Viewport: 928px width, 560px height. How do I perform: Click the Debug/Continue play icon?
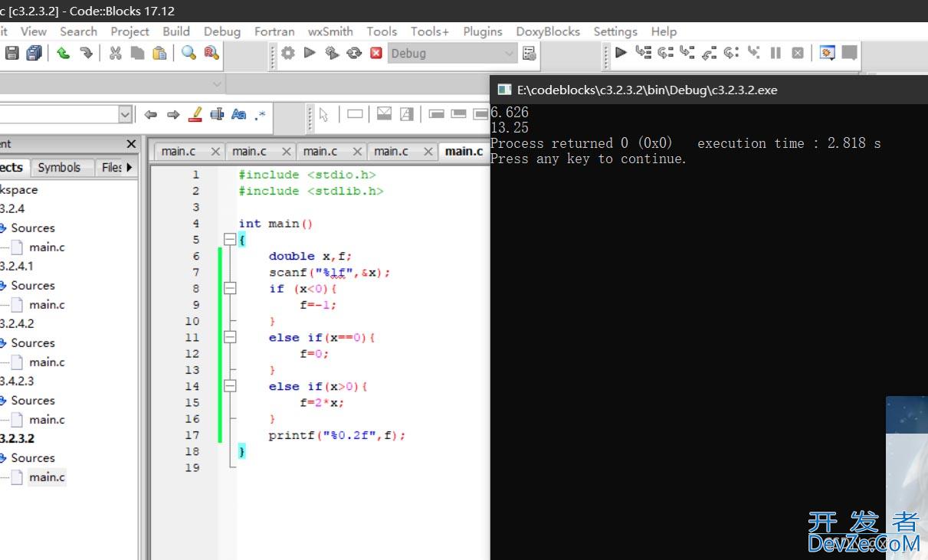coord(621,52)
